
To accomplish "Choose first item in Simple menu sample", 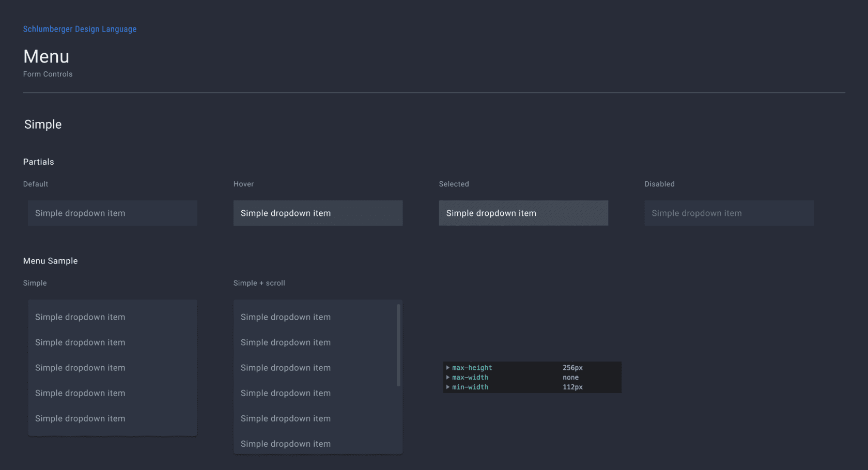I will tap(113, 317).
